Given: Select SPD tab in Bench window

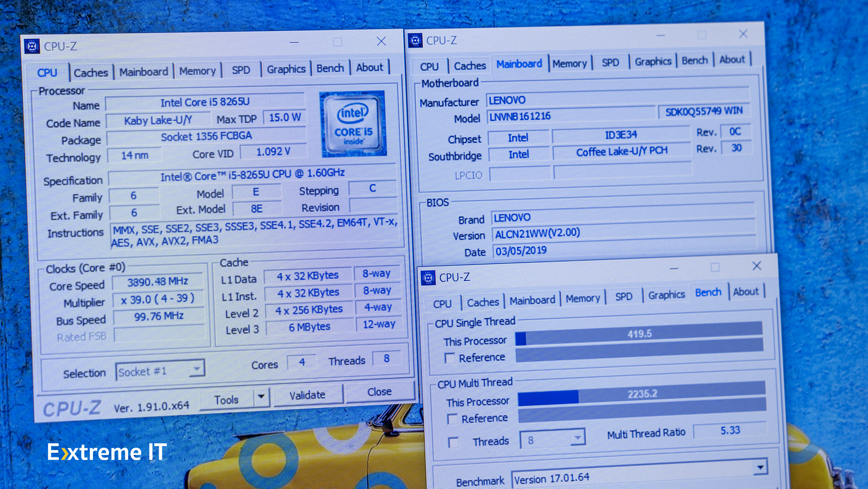Looking at the screenshot, I should 624,297.
